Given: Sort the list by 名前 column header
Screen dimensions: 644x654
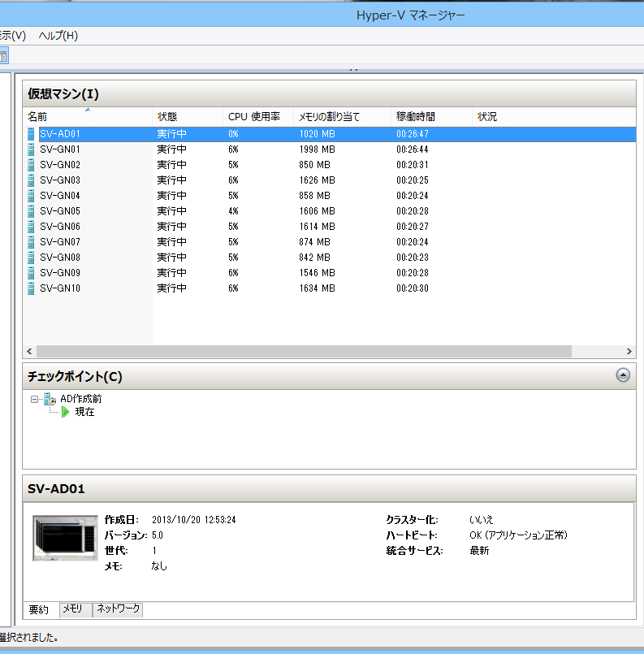Looking at the screenshot, I should coord(88,117).
